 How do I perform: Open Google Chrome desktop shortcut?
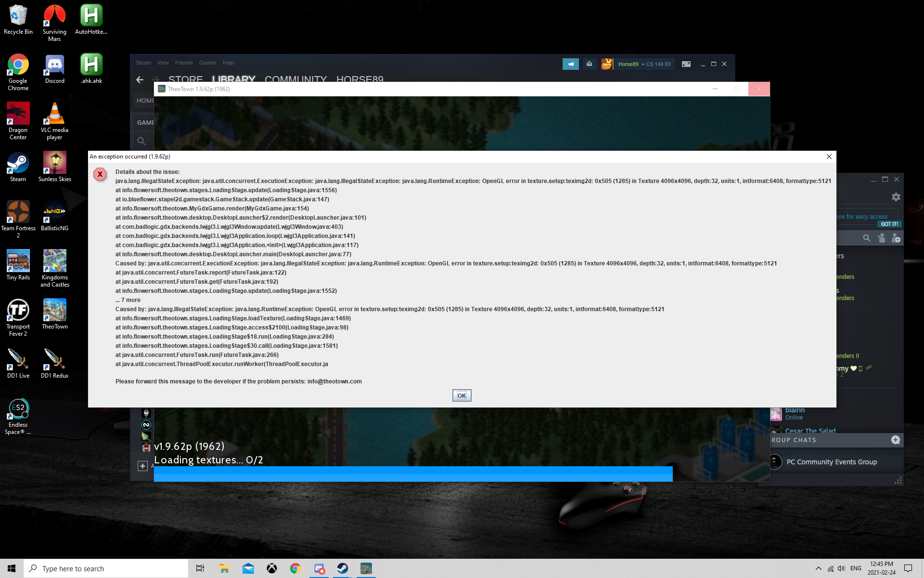tap(18, 72)
